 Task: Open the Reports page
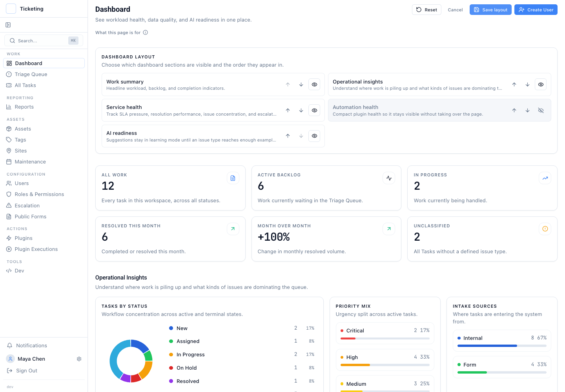click(44, 107)
